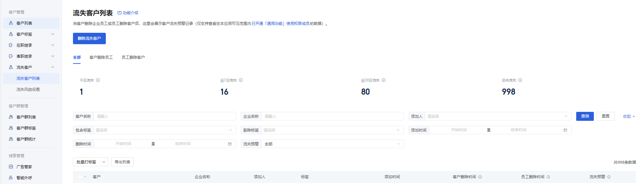Screen dimensions: 644x184
Task: Click info icon beside 客户删除时间 column
Action: pyautogui.click(x=480, y=177)
